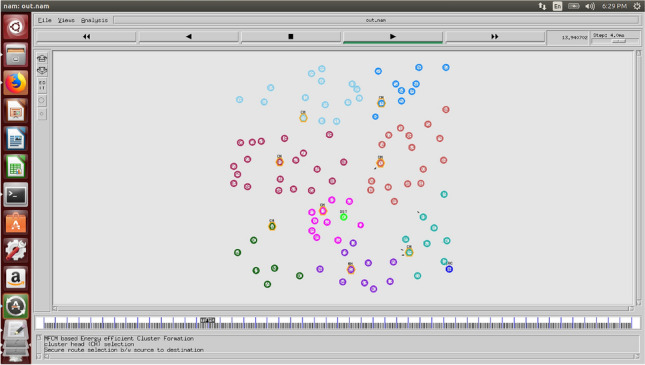Open the Analysis menu
The image size is (645, 365).
point(94,20)
